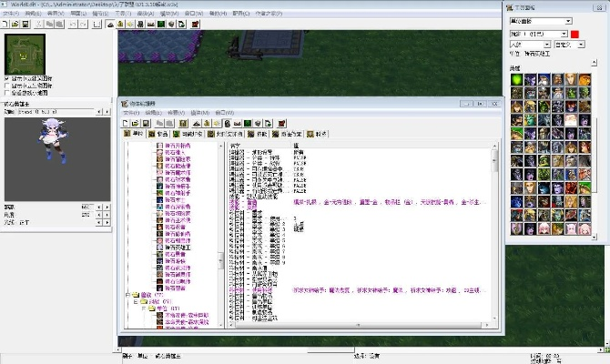
Task: Toggle the first checkbox below the minimap
Action: pos(7,78)
